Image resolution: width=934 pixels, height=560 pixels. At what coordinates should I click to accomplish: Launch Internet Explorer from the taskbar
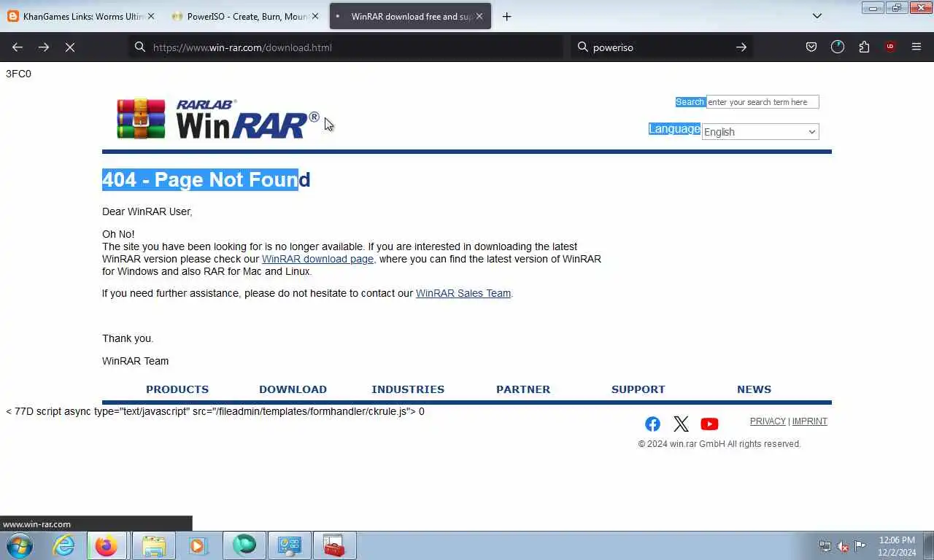pyautogui.click(x=64, y=545)
